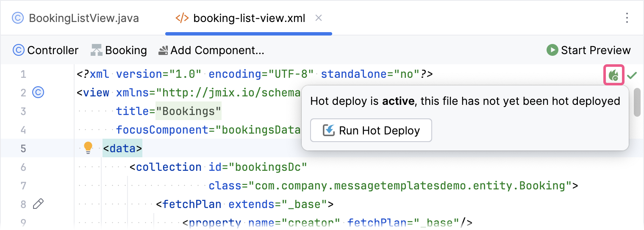Screen dimensions: 644x230
Task: Click the hot deploy flame status icon
Action: click(x=613, y=75)
